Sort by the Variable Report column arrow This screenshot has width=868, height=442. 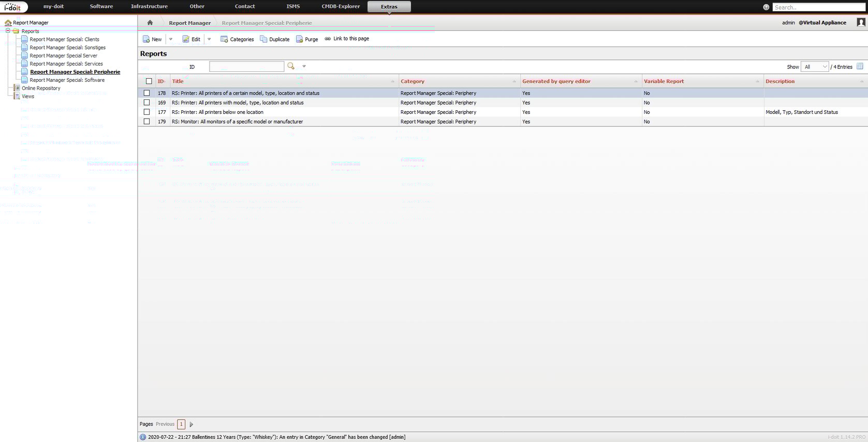coord(757,81)
